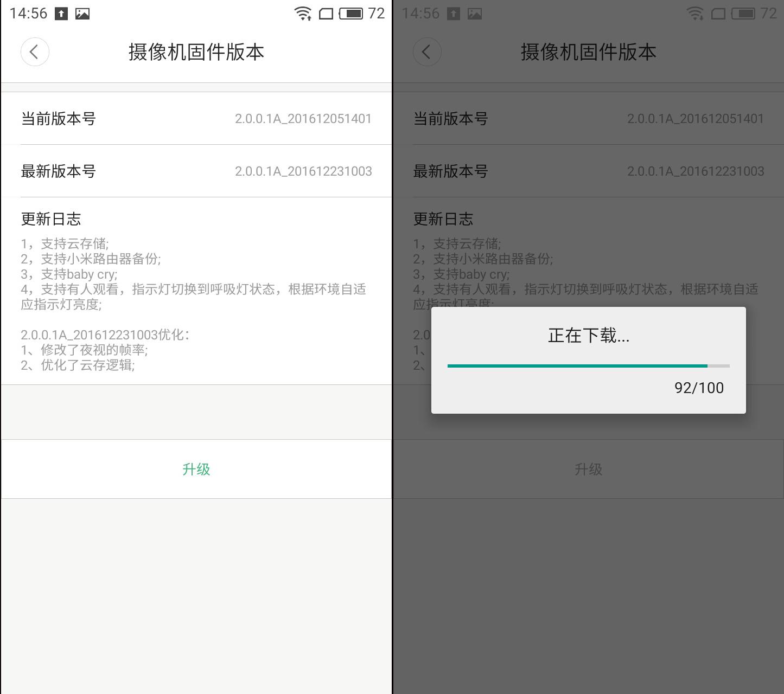Screen dimensions: 784x694
Task: Select the current version 2.0.0.1A_201612051401
Action: click(303, 118)
